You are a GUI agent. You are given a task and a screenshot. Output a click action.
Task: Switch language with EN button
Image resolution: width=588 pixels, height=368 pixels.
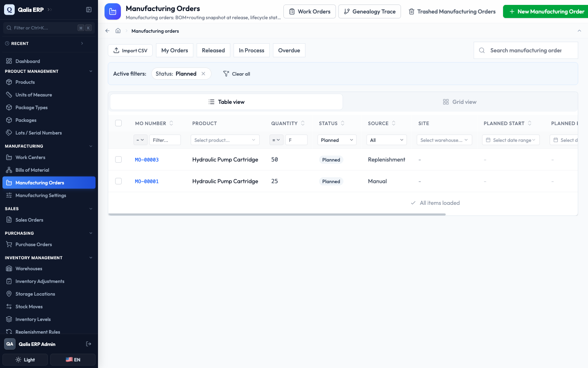[x=73, y=360]
